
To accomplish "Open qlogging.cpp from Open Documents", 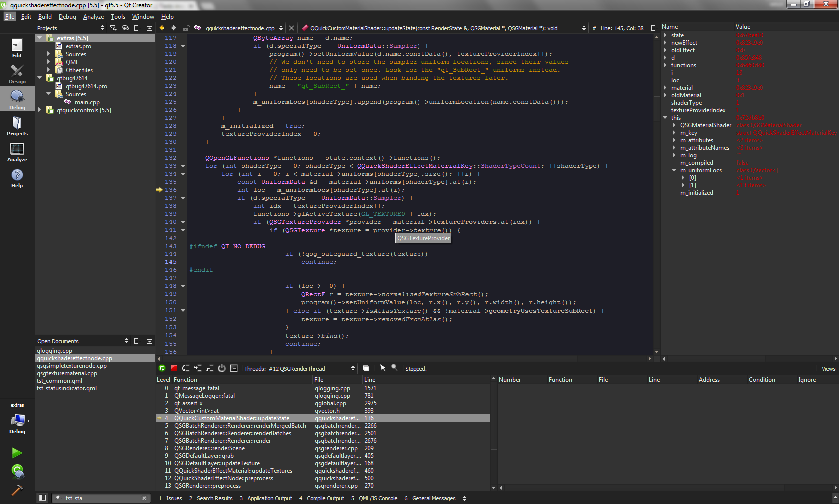I will [x=55, y=351].
